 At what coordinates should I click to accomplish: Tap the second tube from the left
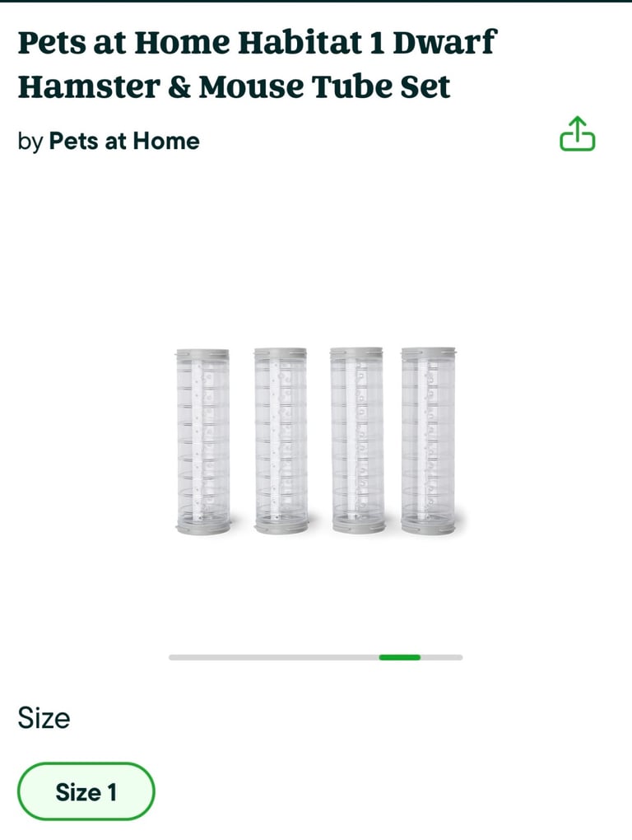click(281, 441)
